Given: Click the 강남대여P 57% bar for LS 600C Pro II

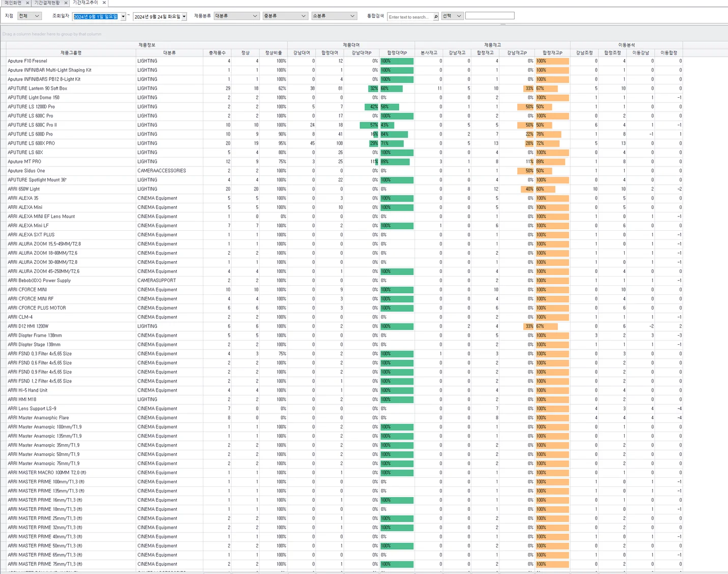Looking at the screenshot, I should (369, 125).
